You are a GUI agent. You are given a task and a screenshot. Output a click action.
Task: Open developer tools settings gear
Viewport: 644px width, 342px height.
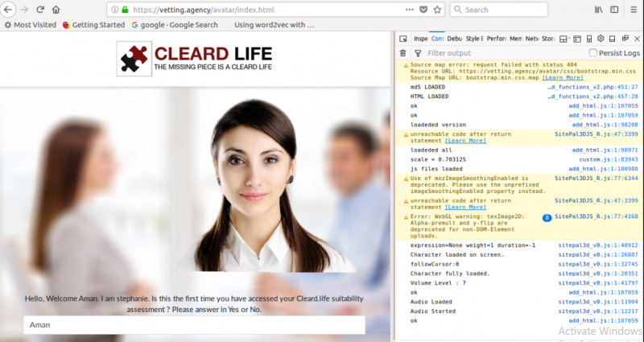[601, 38]
